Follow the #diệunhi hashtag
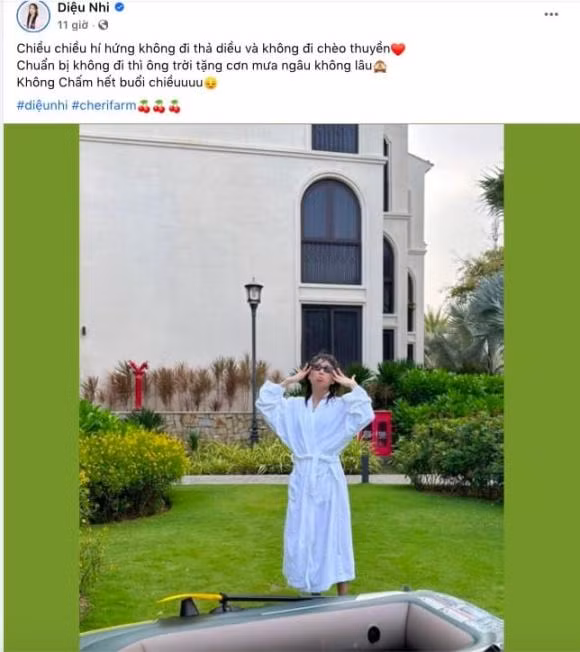Screen dimensions: 580x652 pyautogui.click(x=42, y=106)
